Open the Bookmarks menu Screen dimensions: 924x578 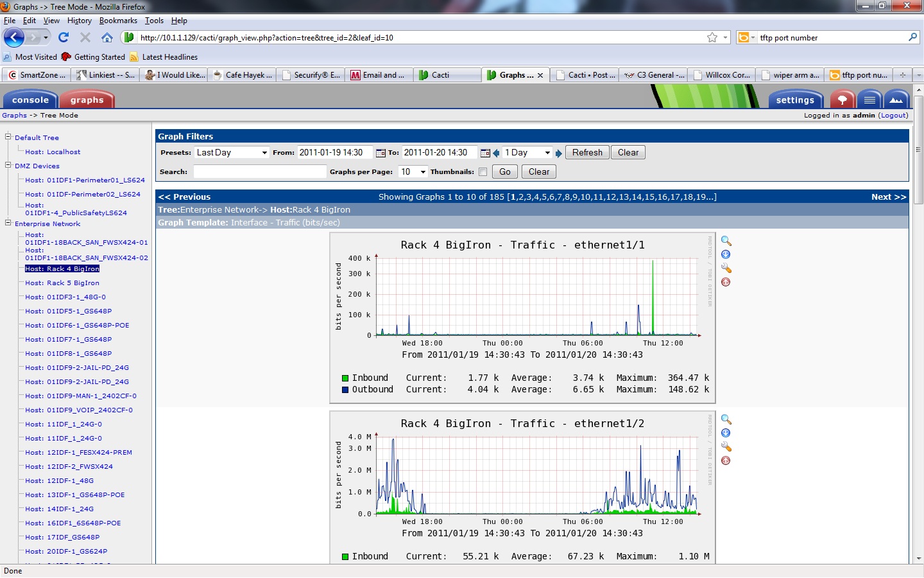tap(118, 21)
